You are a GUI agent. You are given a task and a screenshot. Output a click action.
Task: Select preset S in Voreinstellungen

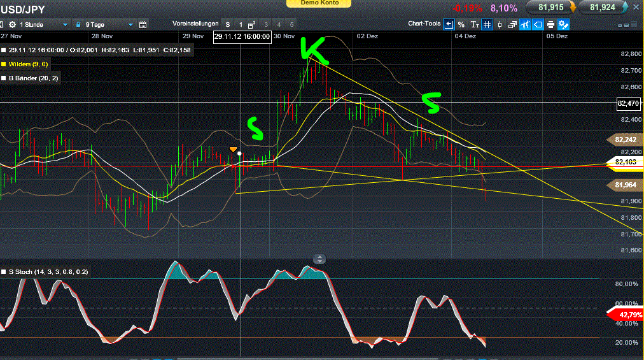pos(228,24)
